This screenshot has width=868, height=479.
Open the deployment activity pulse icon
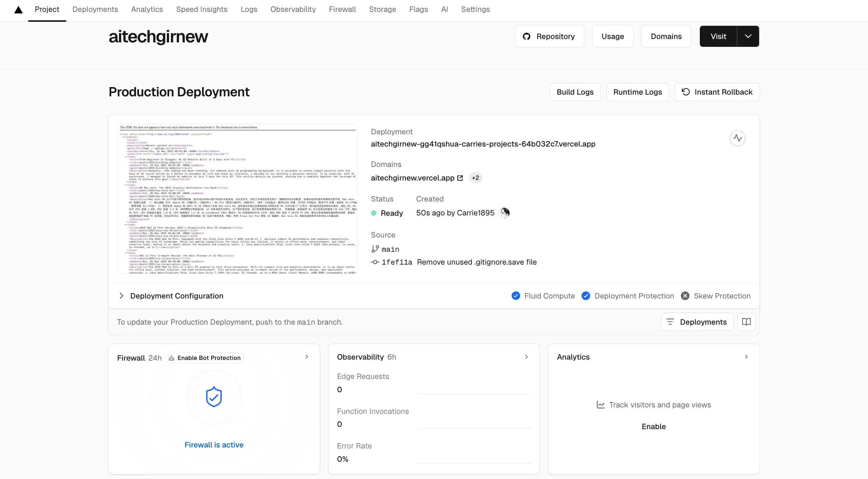pos(737,138)
